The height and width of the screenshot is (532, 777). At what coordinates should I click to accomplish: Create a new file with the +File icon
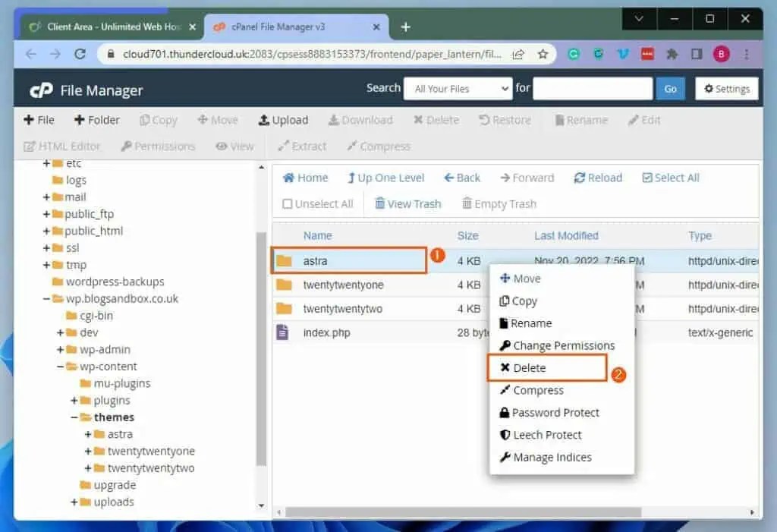tap(39, 120)
